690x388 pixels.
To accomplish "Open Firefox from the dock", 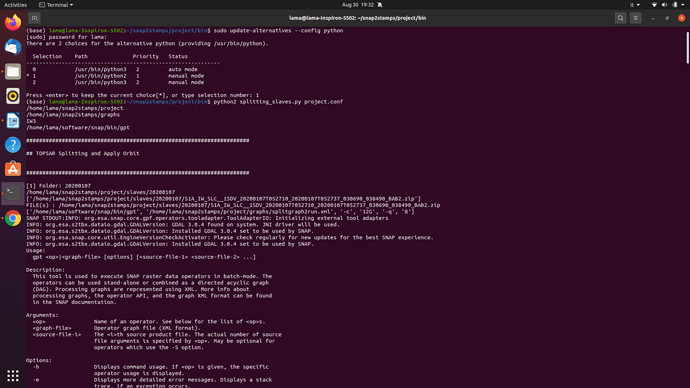I will 13,22.
